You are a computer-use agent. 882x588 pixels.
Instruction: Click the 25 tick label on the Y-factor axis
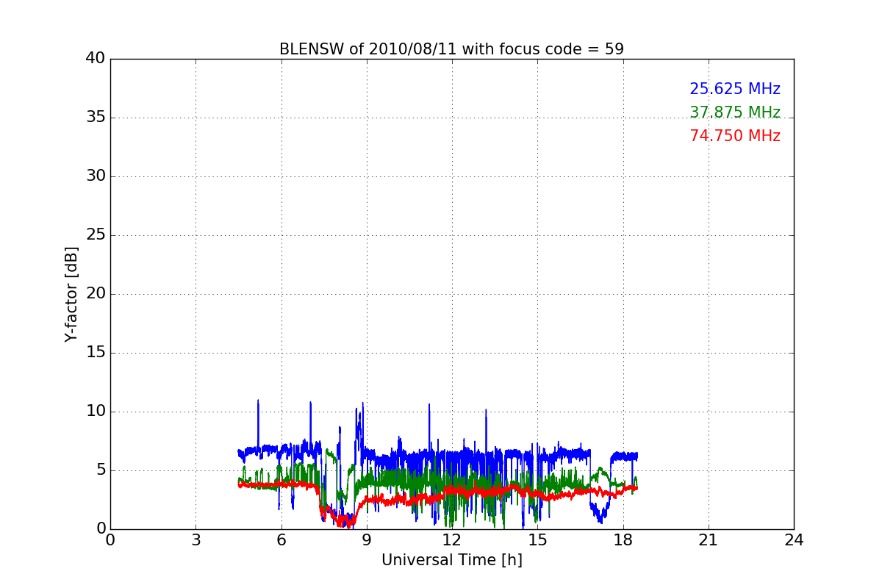[96, 235]
